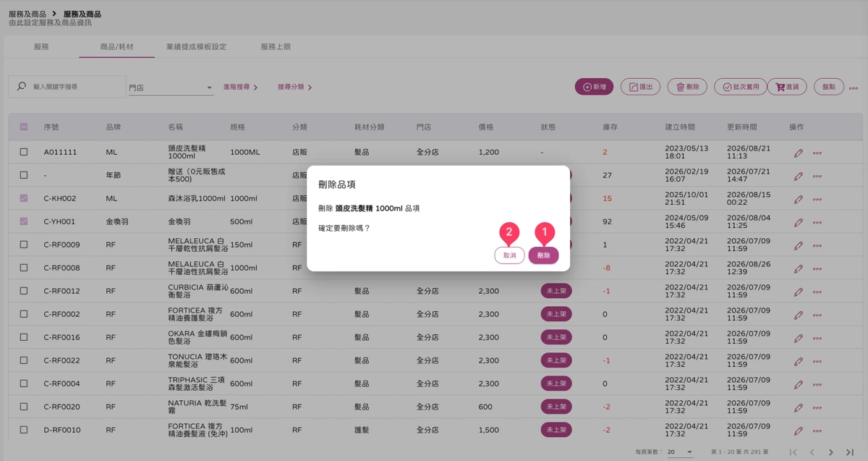Switch to the 服務 tab
Viewport: 868px width, 461px height.
coord(41,47)
